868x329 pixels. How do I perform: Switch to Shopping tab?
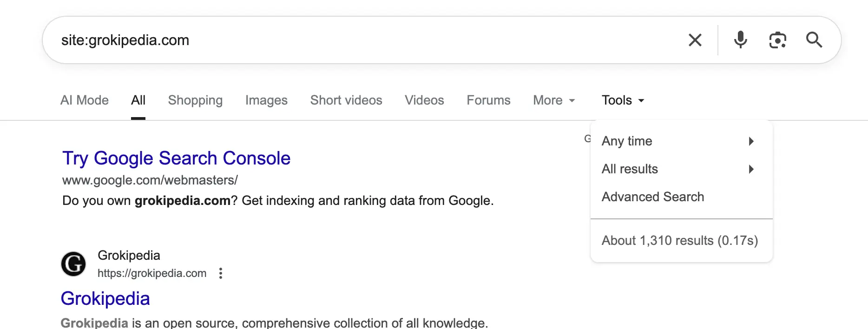coord(195,100)
